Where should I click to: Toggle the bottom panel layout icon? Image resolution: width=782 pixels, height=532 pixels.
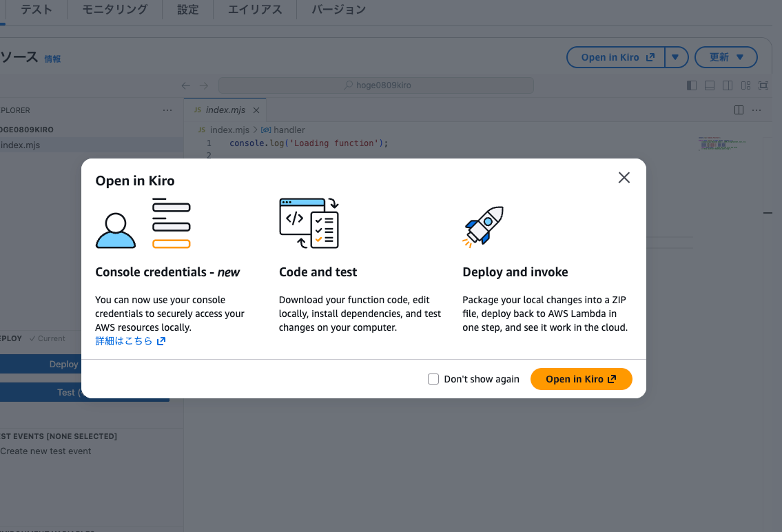[x=710, y=85]
